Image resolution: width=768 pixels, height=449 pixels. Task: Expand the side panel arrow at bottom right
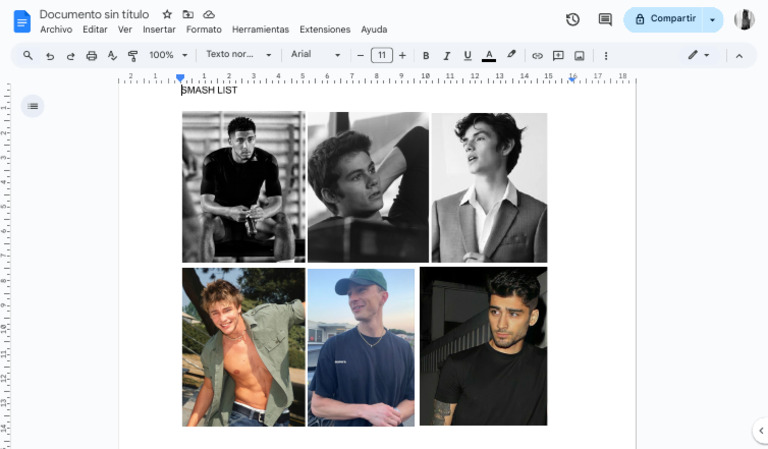tap(761, 431)
